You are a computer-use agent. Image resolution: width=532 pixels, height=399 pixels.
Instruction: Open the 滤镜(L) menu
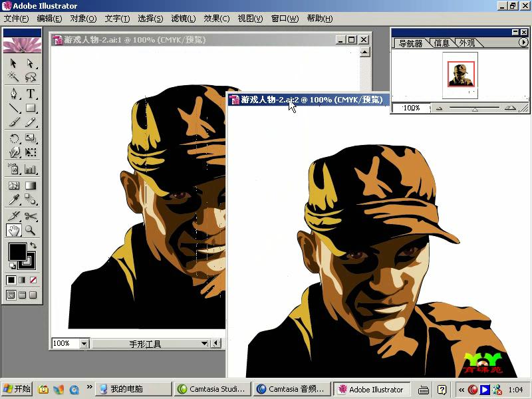point(184,19)
